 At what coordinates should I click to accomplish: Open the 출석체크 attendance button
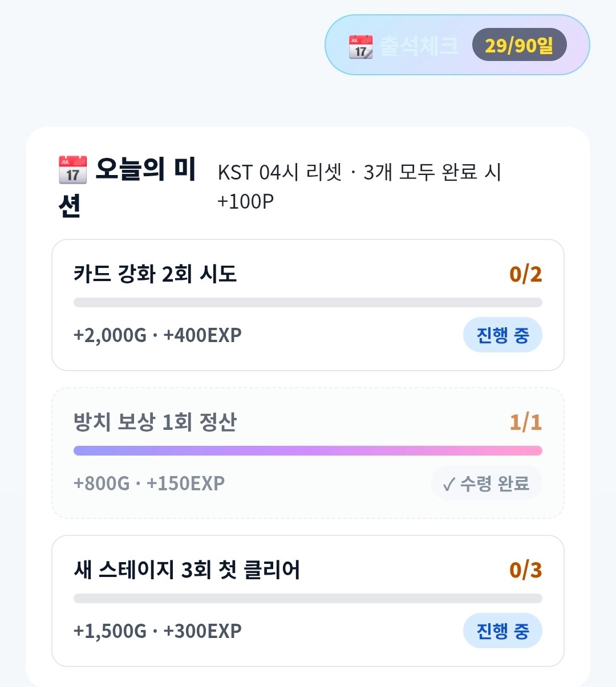click(x=457, y=44)
